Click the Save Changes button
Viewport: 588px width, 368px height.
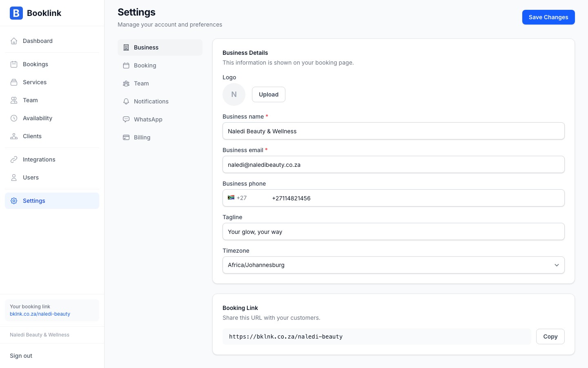[548, 17]
